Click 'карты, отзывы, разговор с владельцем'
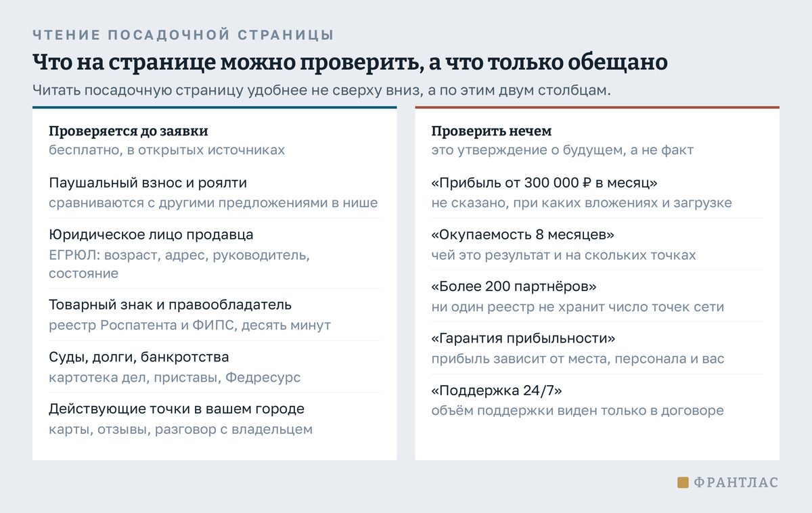 click(x=181, y=429)
